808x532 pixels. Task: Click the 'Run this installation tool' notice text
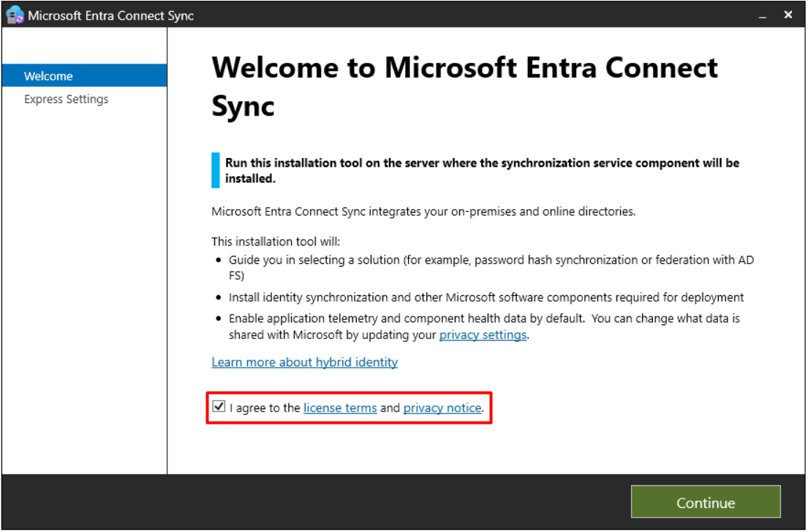tap(482, 170)
